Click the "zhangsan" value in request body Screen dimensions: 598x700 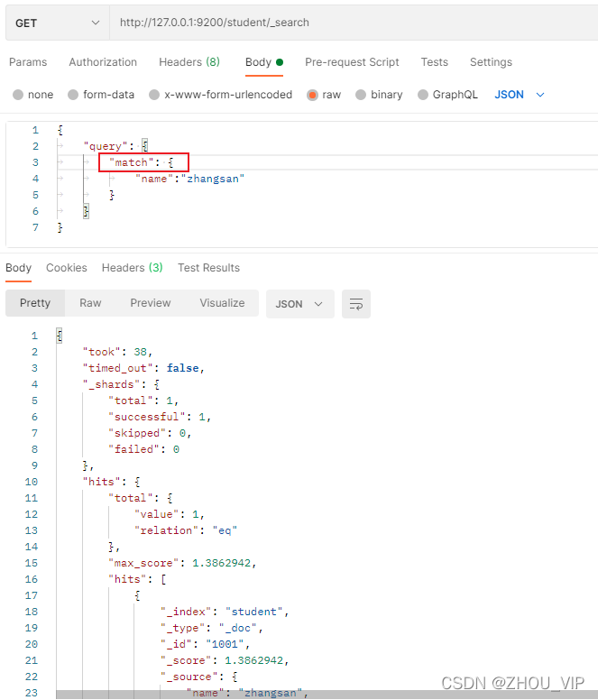213,179
